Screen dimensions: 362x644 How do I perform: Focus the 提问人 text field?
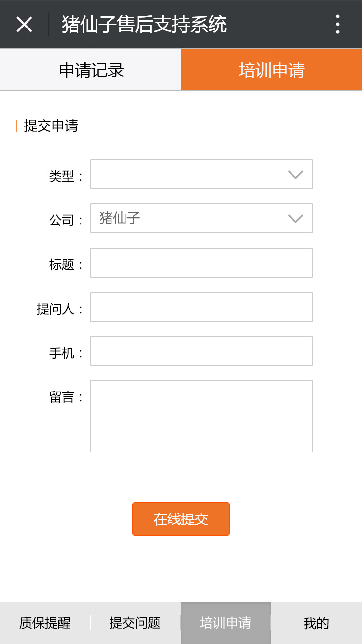point(201,307)
